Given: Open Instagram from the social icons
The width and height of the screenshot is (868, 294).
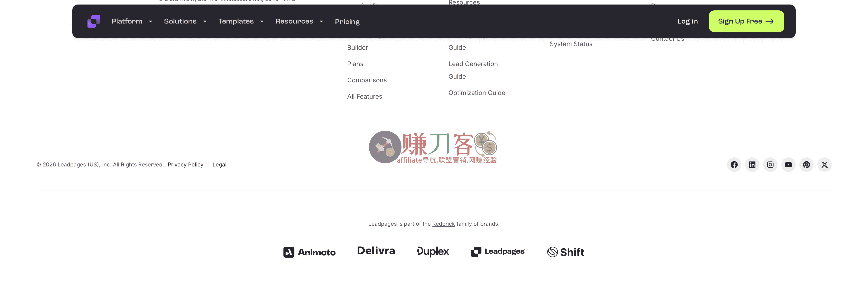Looking at the screenshot, I should (770, 165).
